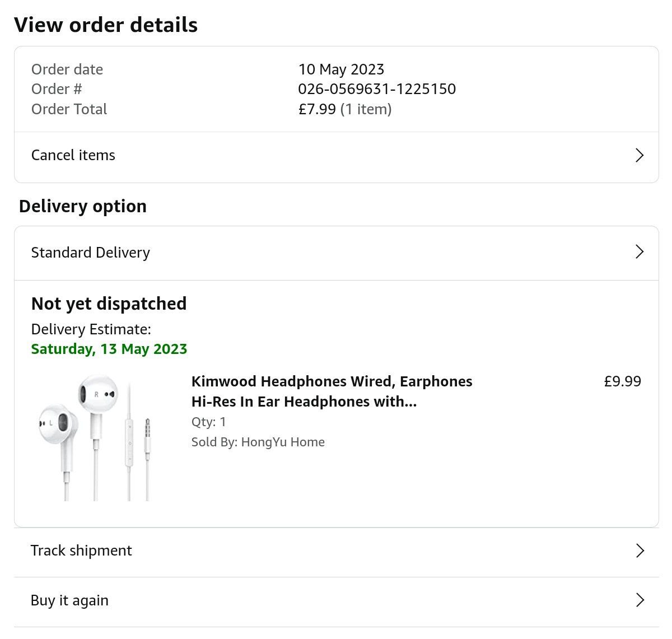Click the Saturday, 13 May 2023 delivery estimate
The width and height of the screenshot is (672, 639).
point(109,349)
